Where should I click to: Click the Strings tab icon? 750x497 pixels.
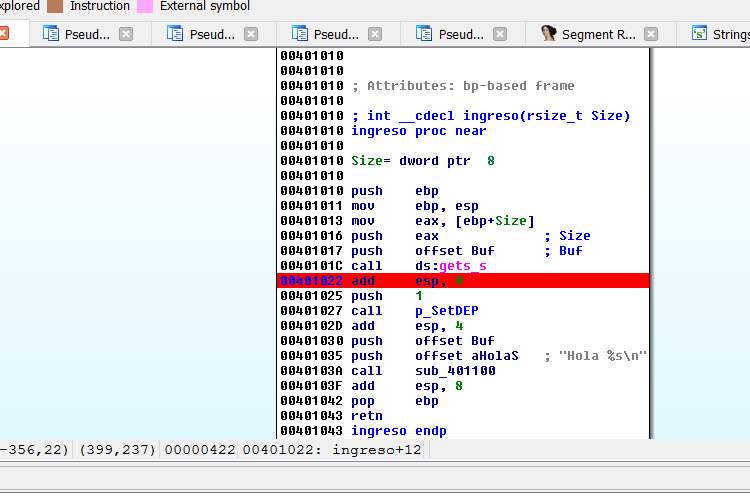pyautogui.click(x=699, y=34)
